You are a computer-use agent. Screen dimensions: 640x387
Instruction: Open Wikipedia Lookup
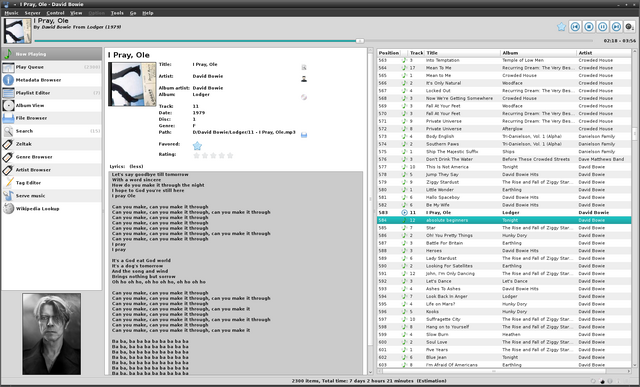[51, 209]
